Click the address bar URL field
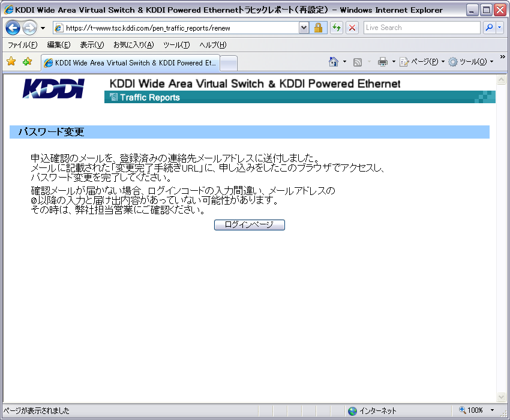The height and width of the screenshot is (420, 510). tap(176, 28)
